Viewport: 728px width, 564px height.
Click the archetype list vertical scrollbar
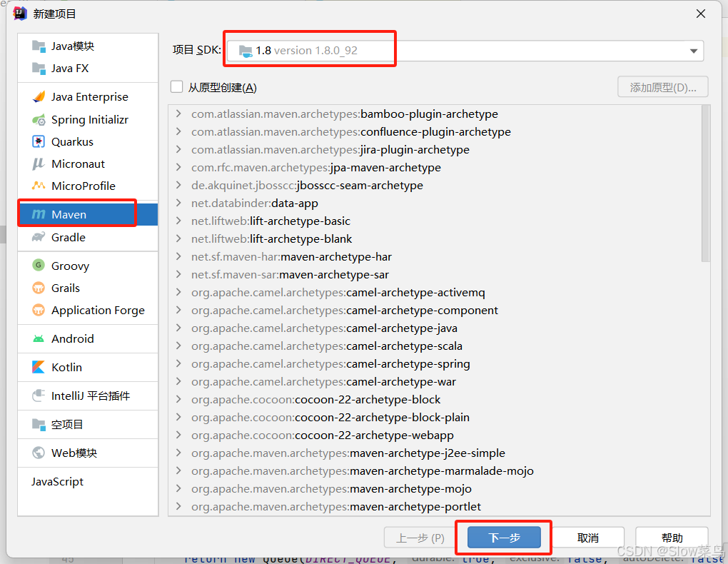pyautogui.click(x=706, y=183)
